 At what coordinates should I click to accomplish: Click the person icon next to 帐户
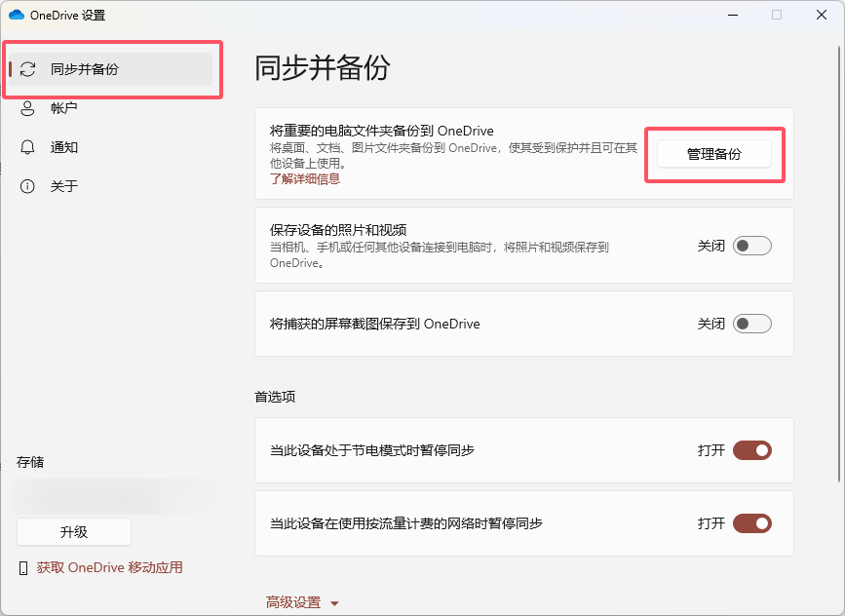tap(27, 108)
